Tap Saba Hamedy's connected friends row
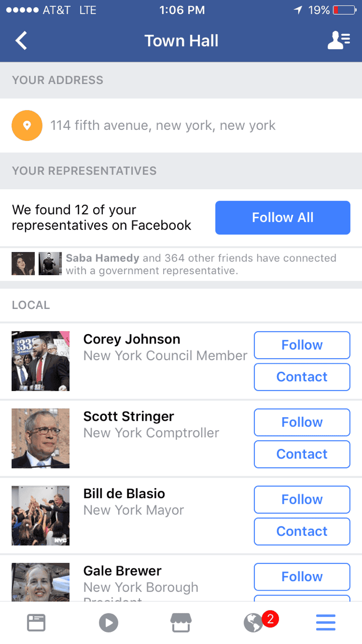This screenshot has width=362, height=644. click(x=181, y=264)
